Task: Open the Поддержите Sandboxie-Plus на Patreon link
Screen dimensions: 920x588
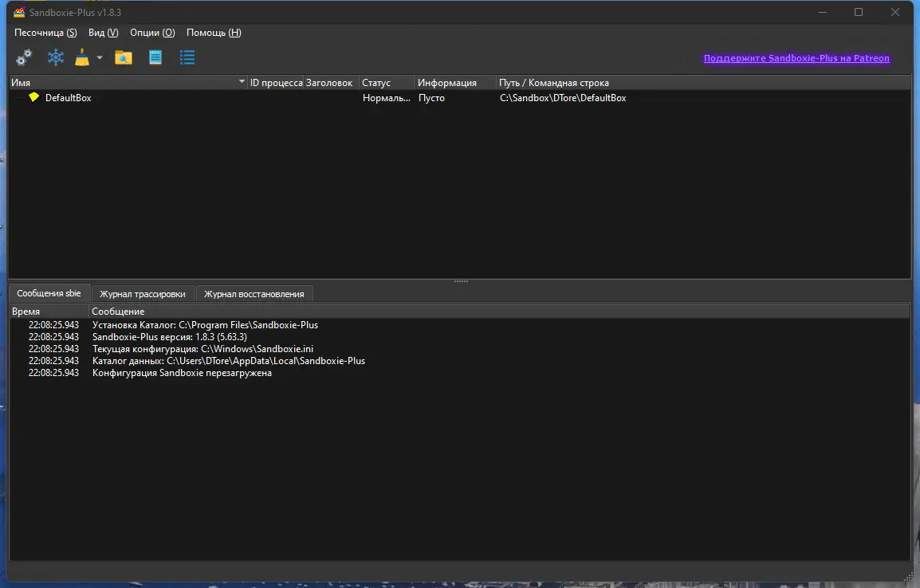Action: pyautogui.click(x=796, y=58)
